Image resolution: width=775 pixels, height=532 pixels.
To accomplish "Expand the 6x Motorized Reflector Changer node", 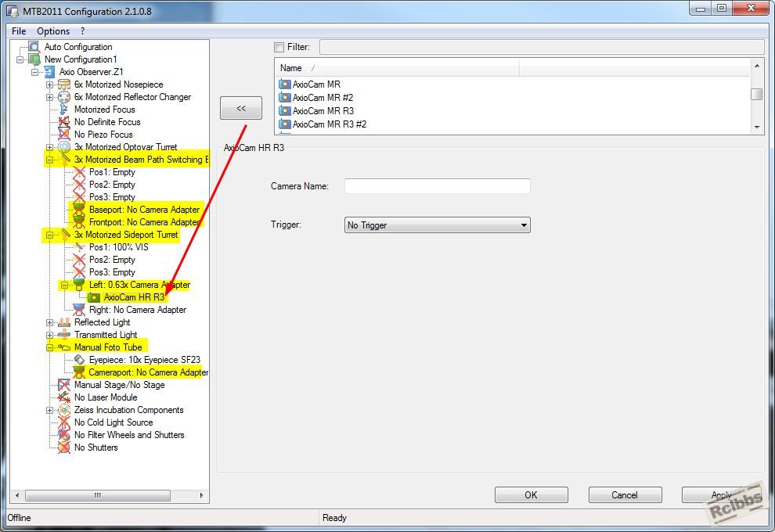I will [x=49, y=97].
